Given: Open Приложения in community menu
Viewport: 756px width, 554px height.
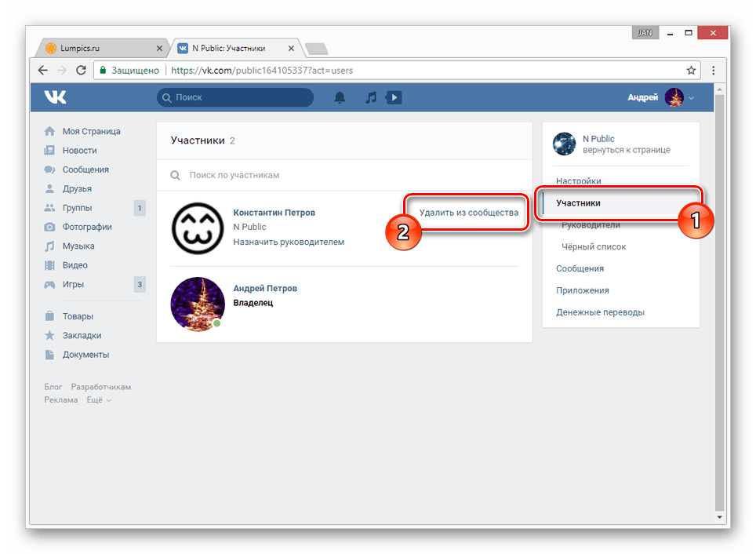Looking at the screenshot, I should 583,290.
